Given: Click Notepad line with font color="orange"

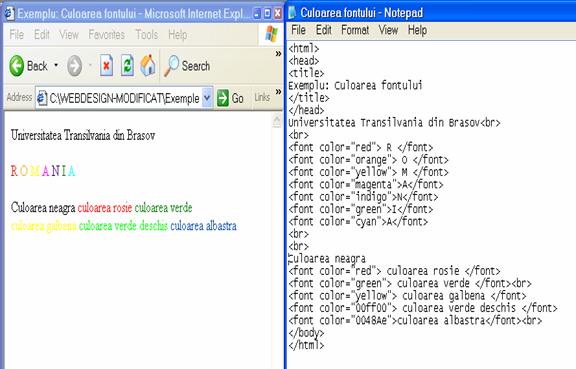Looking at the screenshot, I should [x=368, y=160].
